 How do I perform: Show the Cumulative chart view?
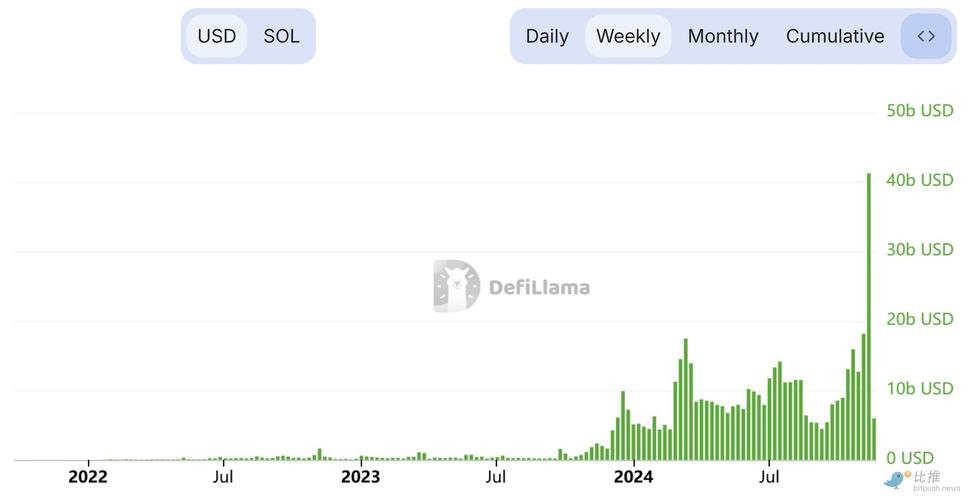click(835, 36)
